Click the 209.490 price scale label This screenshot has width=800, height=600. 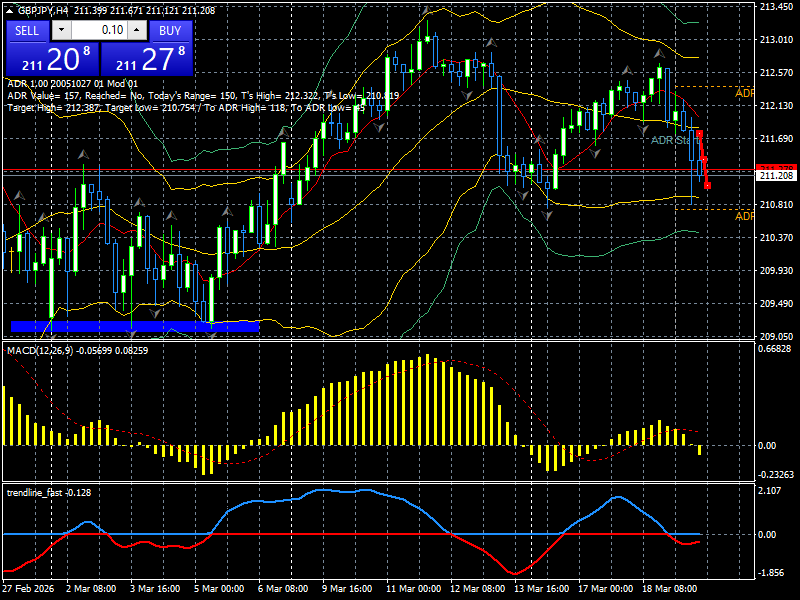(x=776, y=304)
